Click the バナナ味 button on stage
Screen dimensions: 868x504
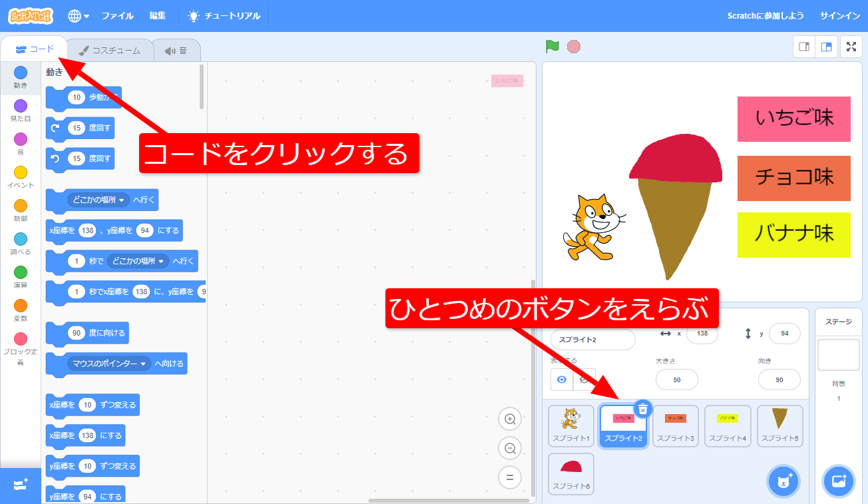coord(794,235)
